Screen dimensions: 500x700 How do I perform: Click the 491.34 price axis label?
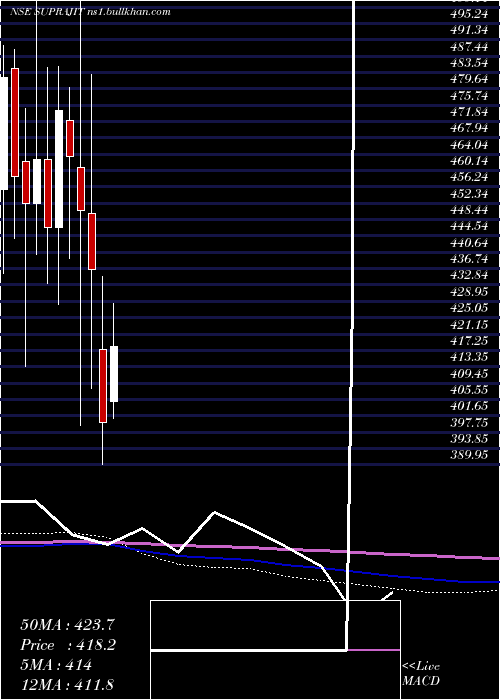(x=469, y=30)
